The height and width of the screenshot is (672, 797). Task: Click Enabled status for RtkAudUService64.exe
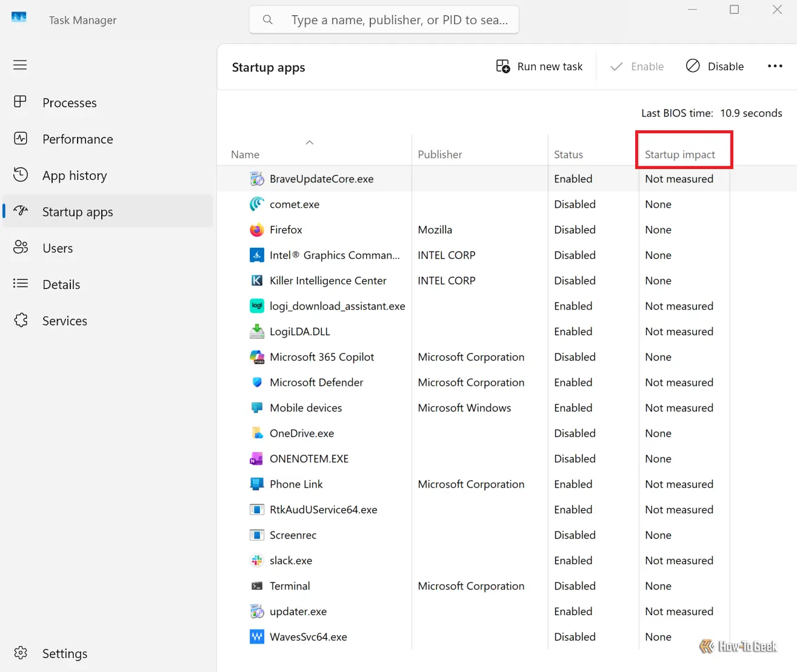(x=573, y=510)
